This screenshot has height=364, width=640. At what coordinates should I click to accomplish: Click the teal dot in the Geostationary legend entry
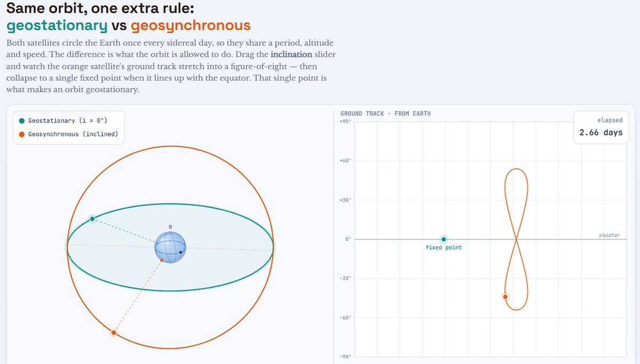pos(22,120)
